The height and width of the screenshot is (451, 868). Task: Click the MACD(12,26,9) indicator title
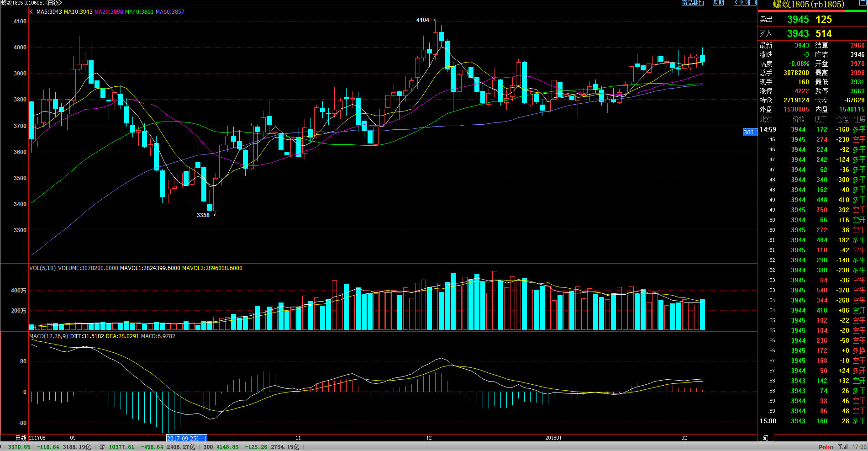48,336
